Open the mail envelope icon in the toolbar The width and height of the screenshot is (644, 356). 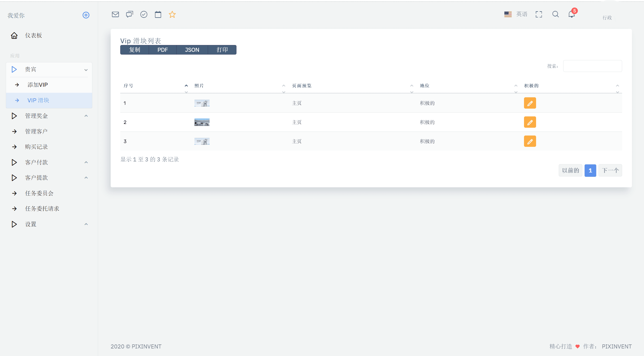(x=115, y=15)
